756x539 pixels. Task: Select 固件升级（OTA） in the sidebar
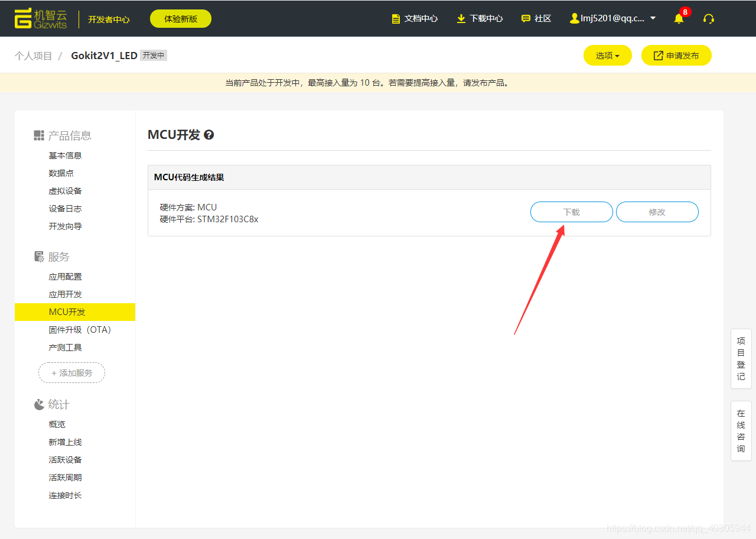[80, 330]
